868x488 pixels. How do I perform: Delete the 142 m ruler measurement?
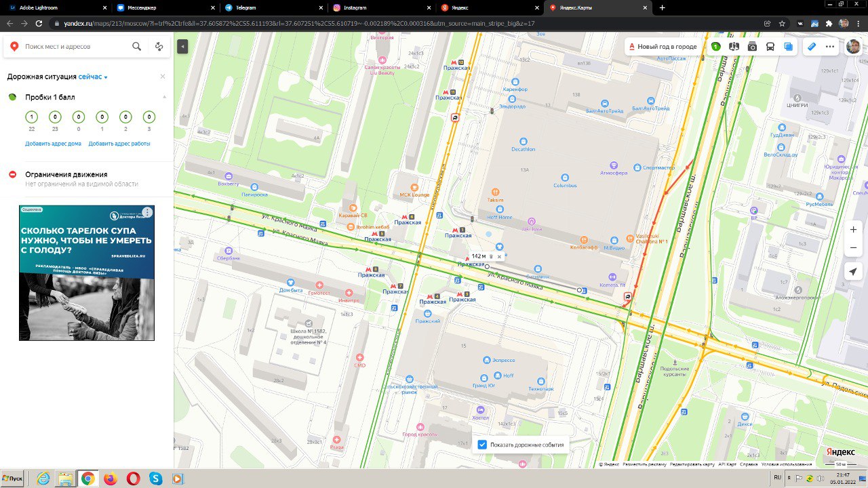point(491,256)
